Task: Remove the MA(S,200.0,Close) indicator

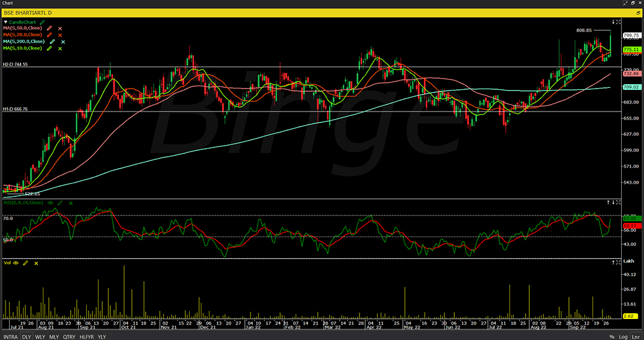Action: point(63,42)
